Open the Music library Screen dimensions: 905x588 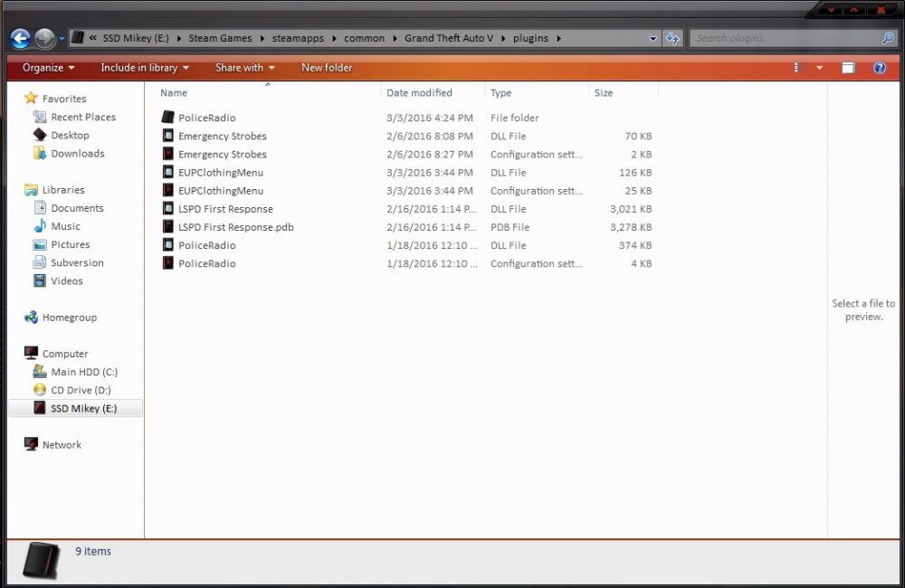pos(65,226)
